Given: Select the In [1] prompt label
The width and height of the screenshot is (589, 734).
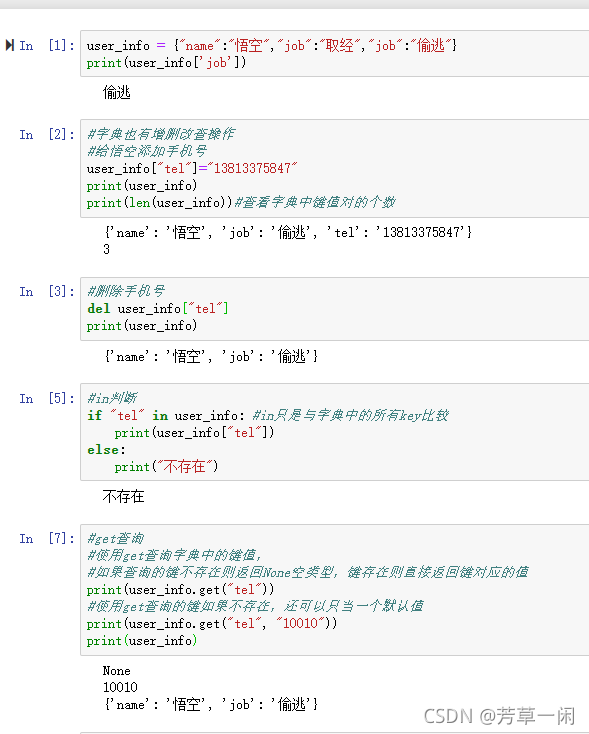Looking at the screenshot, I should [x=47, y=45].
